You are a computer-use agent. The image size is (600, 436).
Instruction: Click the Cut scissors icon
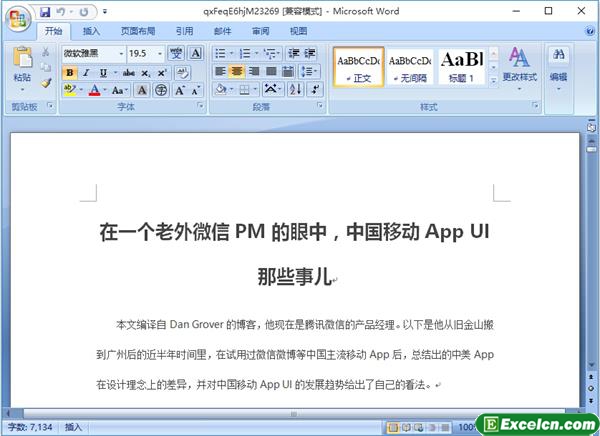pyautogui.click(x=46, y=52)
